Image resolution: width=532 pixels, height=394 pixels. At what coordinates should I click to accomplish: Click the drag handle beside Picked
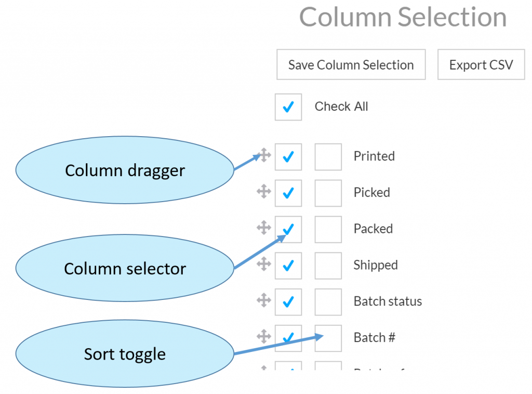click(x=264, y=191)
